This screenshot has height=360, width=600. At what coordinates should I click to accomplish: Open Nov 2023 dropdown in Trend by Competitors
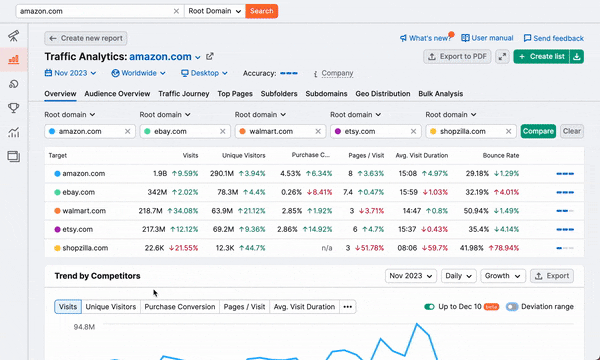(411, 276)
